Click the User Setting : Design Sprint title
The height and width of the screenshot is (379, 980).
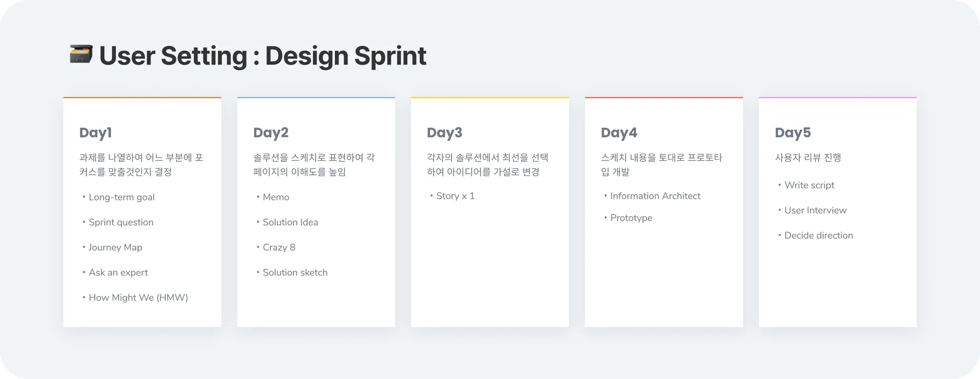click(262, 56)
